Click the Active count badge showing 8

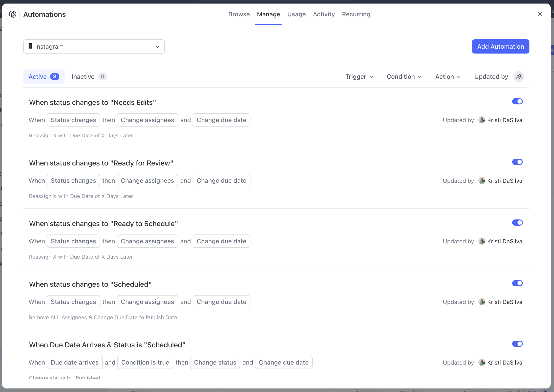pos(55,77)
